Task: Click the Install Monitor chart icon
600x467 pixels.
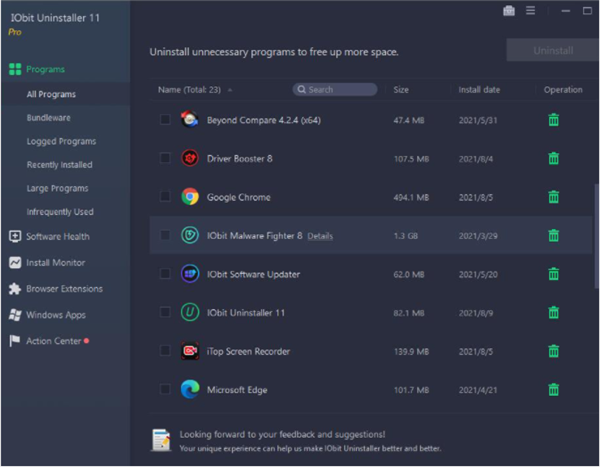Action: 15,263
